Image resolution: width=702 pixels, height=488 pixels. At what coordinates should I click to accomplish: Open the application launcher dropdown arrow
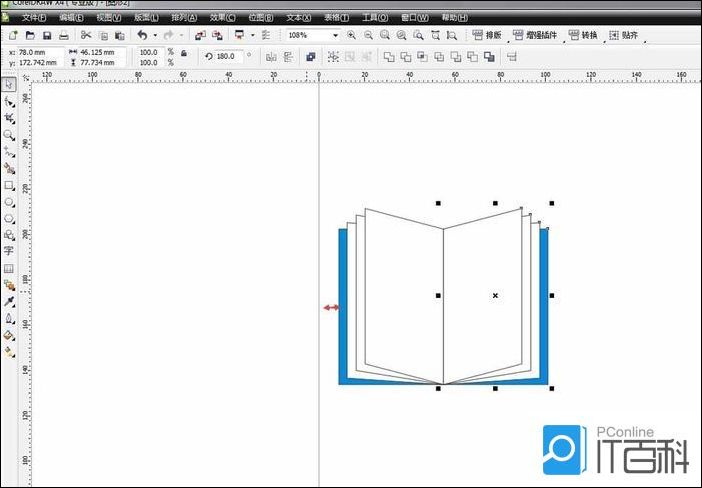point(253,35)
